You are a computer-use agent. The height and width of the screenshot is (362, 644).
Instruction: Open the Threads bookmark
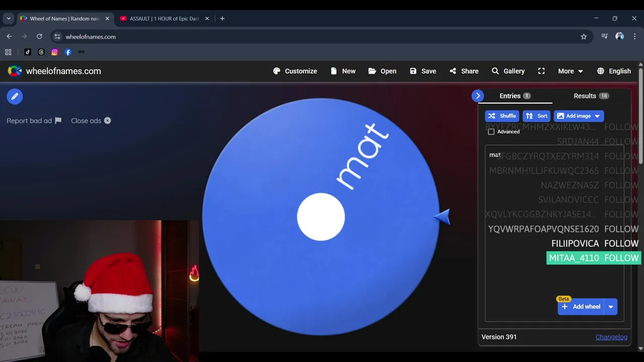pyautogui.click(x=41, y=52)
